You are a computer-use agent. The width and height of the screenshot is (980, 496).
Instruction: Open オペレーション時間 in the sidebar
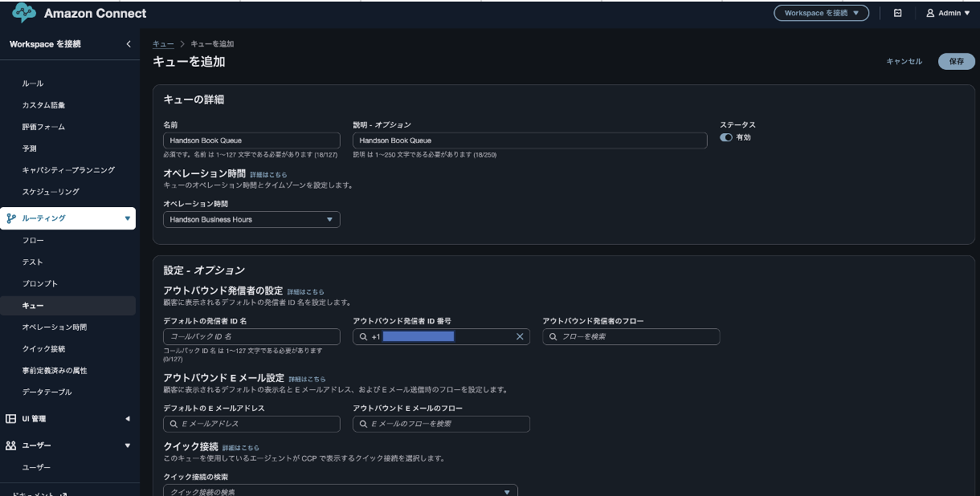(x=55, y=327)
